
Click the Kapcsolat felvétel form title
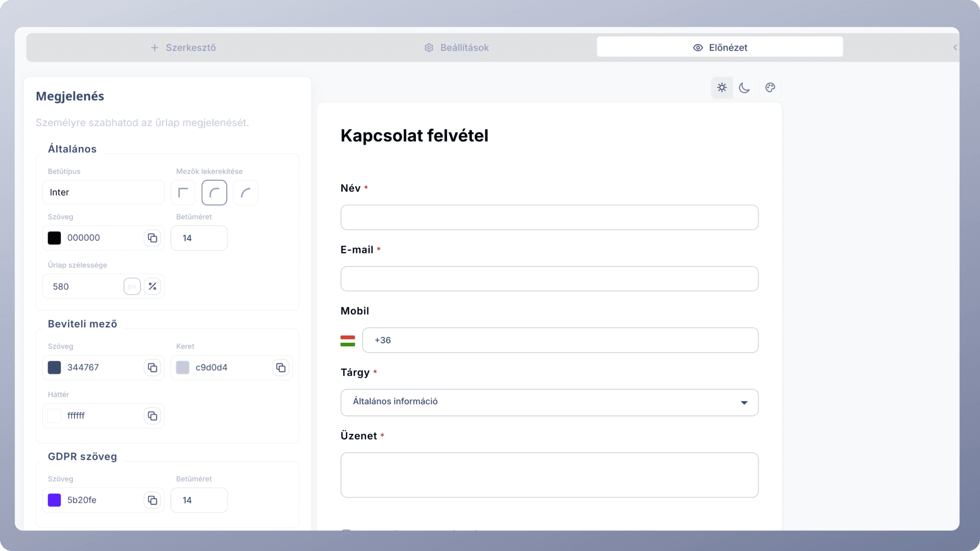(415, 136)
